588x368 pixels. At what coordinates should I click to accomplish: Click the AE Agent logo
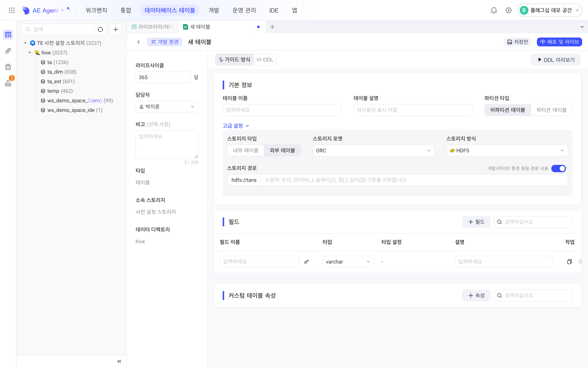[40, 10]
